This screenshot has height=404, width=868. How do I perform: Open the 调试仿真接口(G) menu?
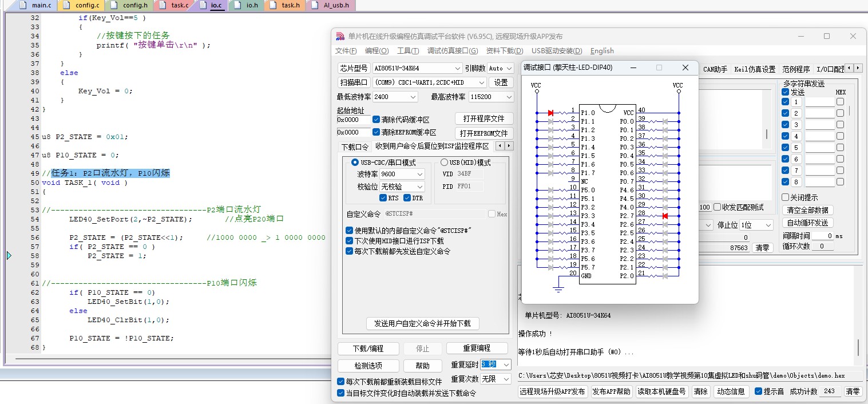pos(453,51)
